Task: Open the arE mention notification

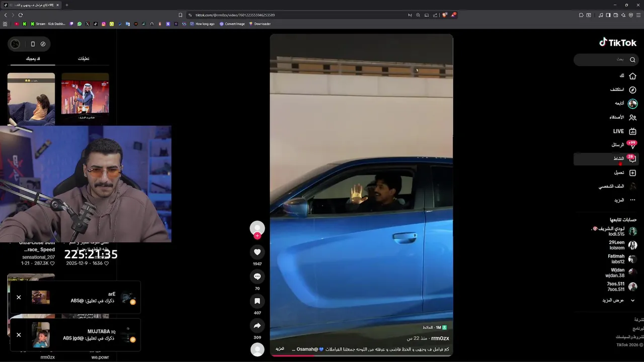Action: click(x=75, y=297)
